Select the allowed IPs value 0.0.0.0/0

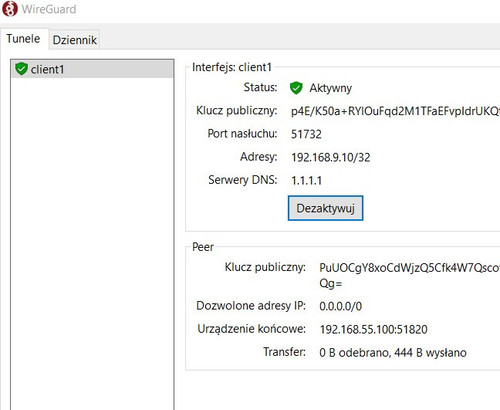point(340,306)
